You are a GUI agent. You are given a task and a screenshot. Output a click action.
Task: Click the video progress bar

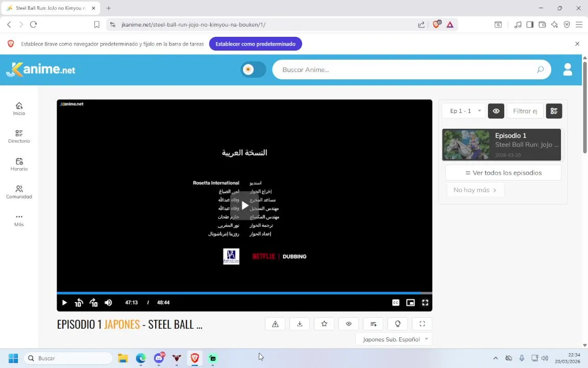point(244,293)
